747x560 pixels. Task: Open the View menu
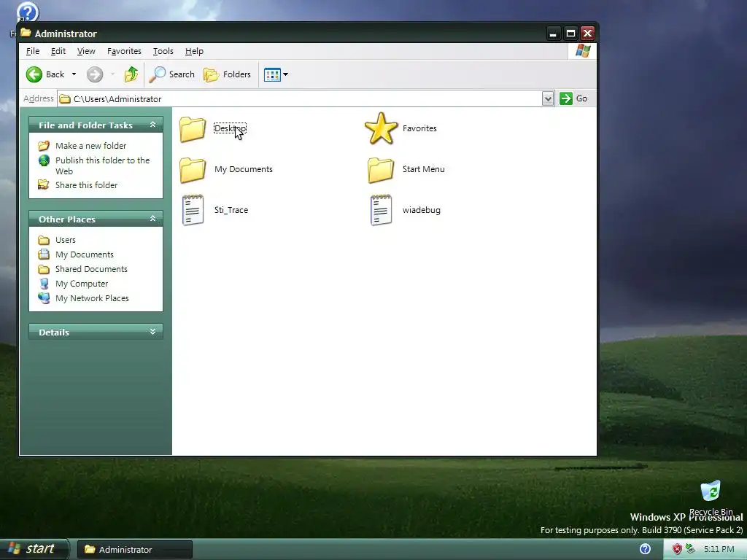(86, 51)
